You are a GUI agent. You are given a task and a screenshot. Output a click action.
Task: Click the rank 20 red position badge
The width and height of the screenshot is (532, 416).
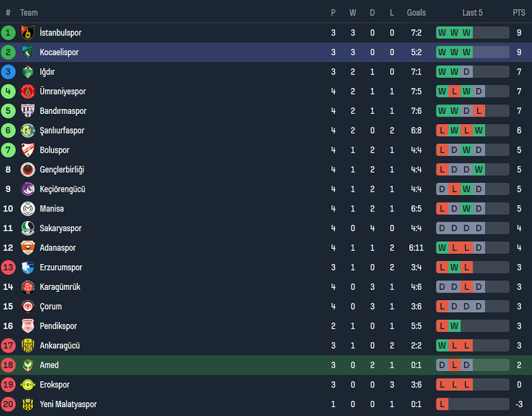8,404
